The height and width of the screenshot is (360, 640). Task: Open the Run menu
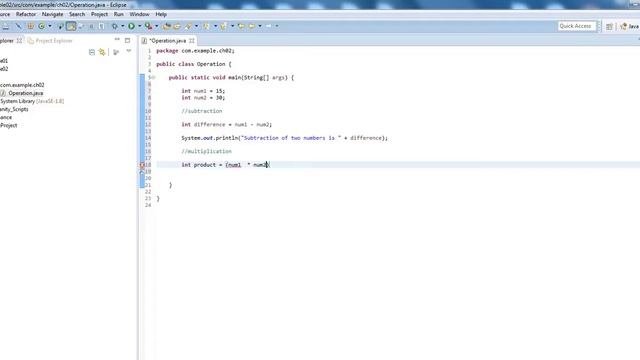118,14
